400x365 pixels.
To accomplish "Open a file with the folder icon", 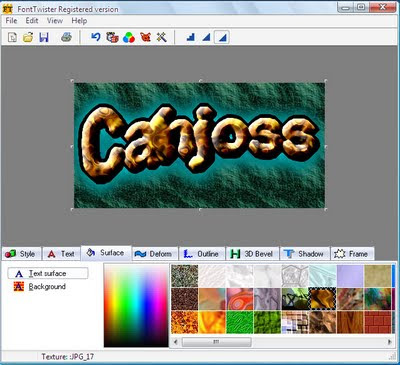I will (28, 37).
